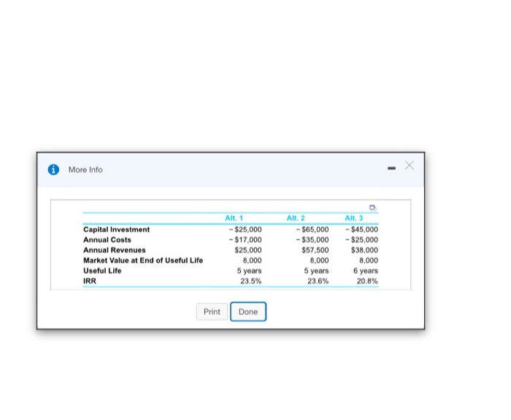The image size is (511, 420).
Task: Select the Alt. 2 column header
Action: [x=296, y=218]
